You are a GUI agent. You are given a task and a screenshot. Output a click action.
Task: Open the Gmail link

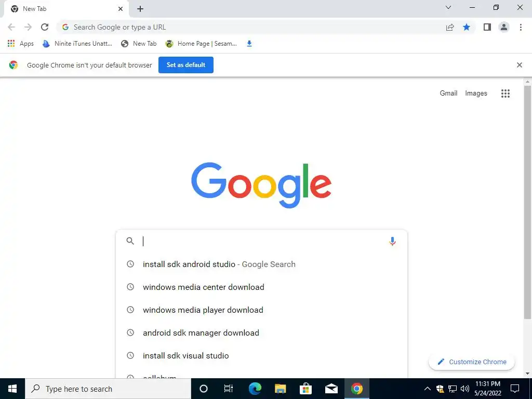[x=448, y=93]
